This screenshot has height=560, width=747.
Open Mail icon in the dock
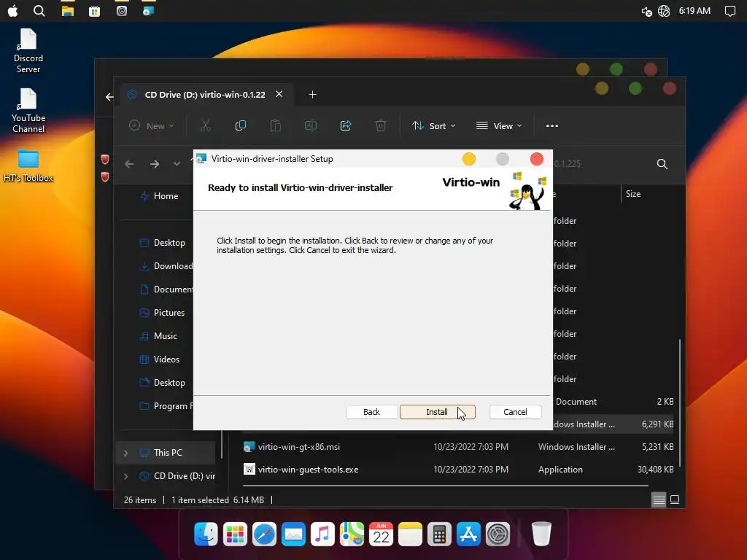tap(293, 534)
